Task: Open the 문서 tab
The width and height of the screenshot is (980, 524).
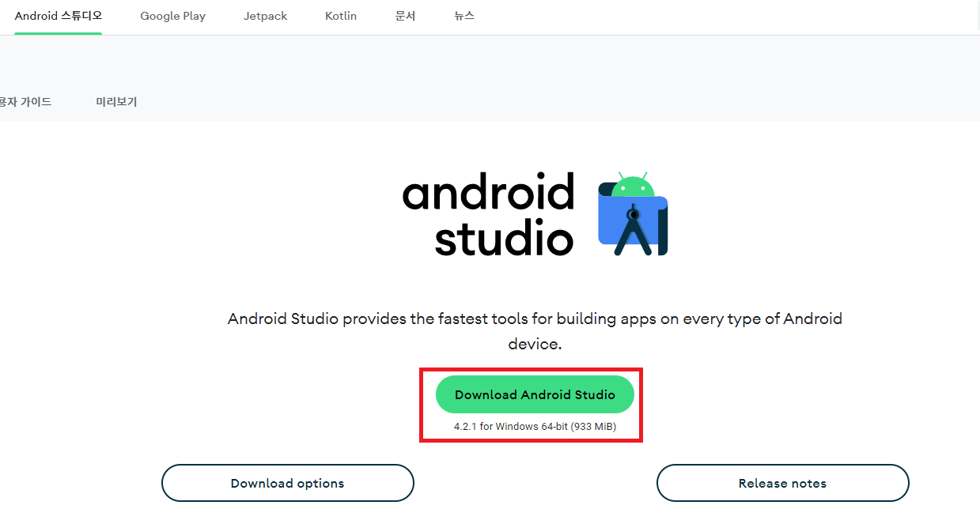Action: coord(405,16)
